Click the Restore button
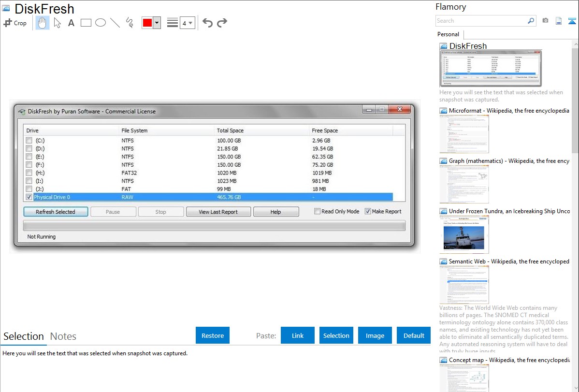The image size is (579, 392). (213, 335)
